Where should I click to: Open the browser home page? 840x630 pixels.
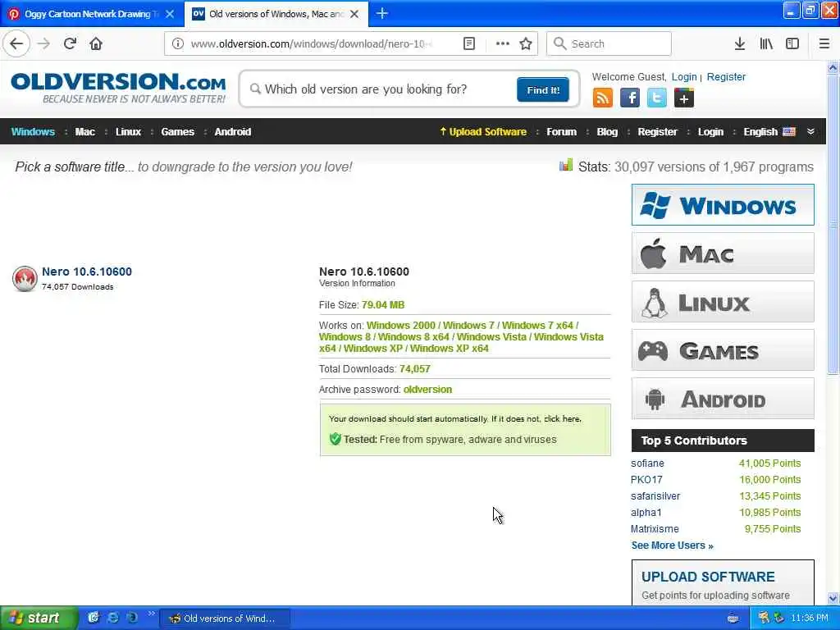point(96,43)
